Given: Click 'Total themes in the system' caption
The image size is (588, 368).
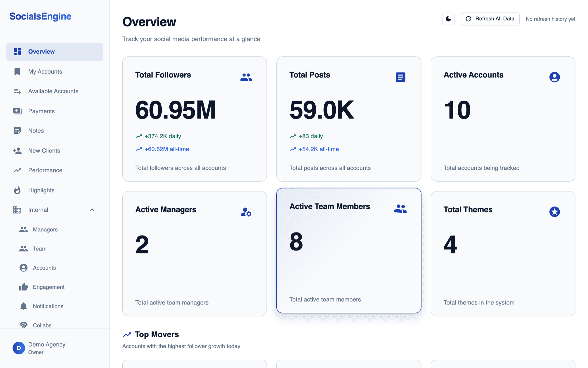Looking at the screenshot, I should pyautogui.click(x=479, y=303).
